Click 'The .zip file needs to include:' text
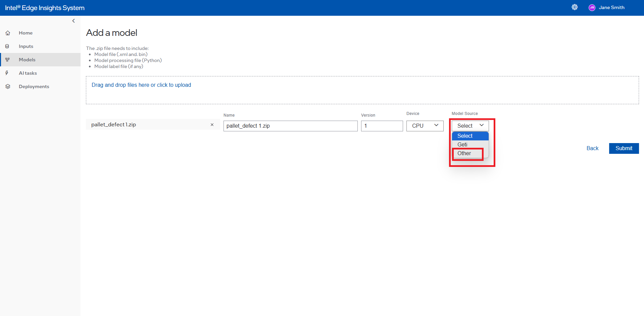 click(x=117, y=48)
